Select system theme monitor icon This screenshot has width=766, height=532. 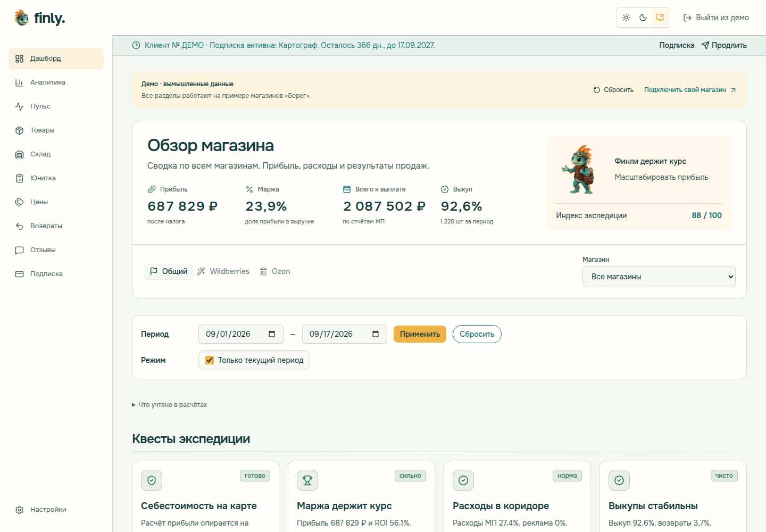(660, 18)
